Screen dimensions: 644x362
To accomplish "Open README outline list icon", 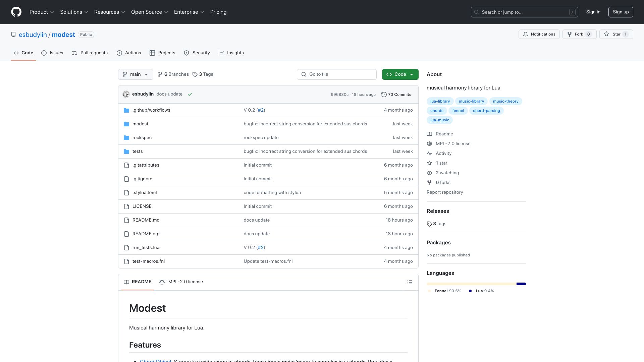I will point(410,282).
